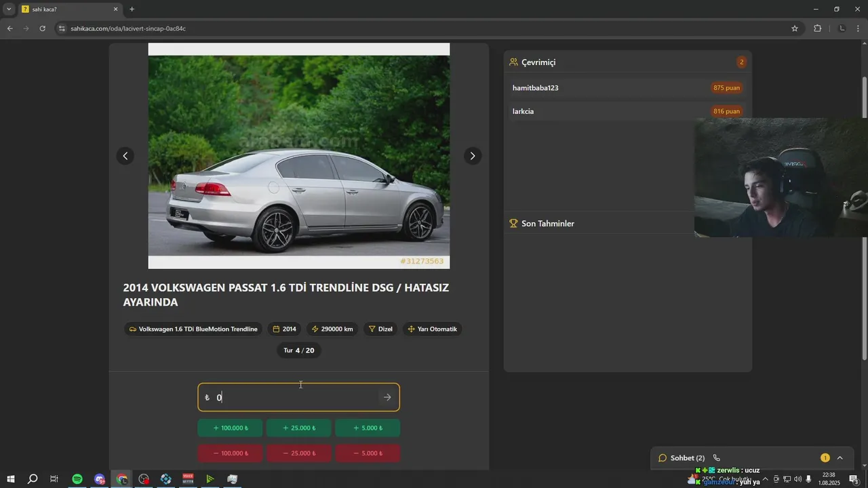The width and height of the screenshot is (868, 488).
Task: Add 5.000 ₺ to the guess
Action: click(x=368, y=428)
